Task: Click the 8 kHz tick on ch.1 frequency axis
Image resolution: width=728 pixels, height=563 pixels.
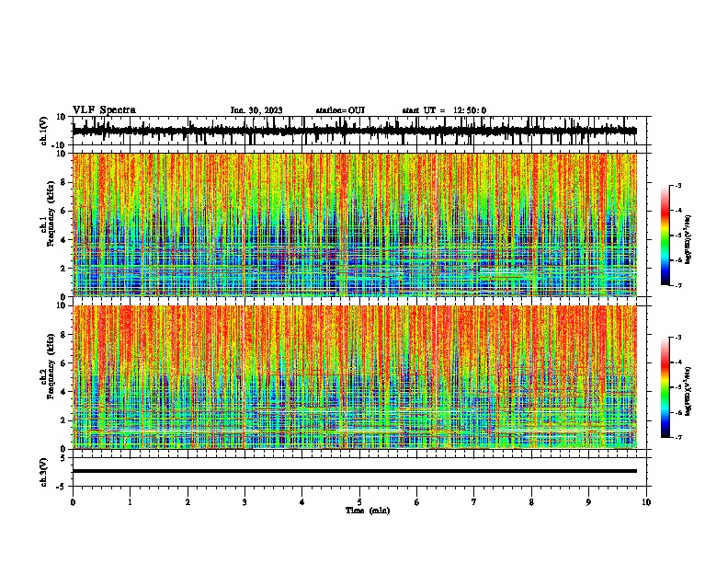Action: click(63, 182)
